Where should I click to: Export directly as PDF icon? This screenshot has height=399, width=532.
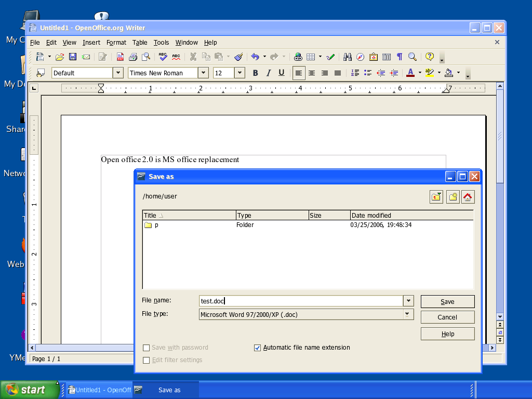coord(120,57)
